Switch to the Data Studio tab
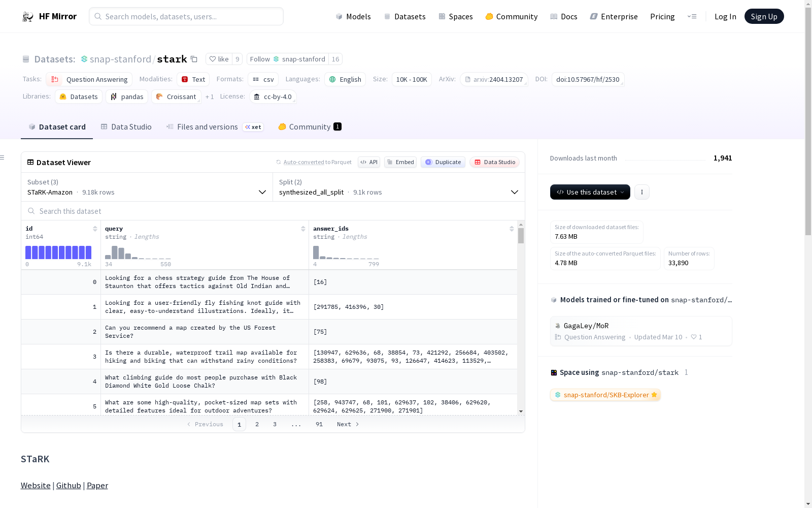This screenshot has width=812, height=508. [x=126, y=127]
